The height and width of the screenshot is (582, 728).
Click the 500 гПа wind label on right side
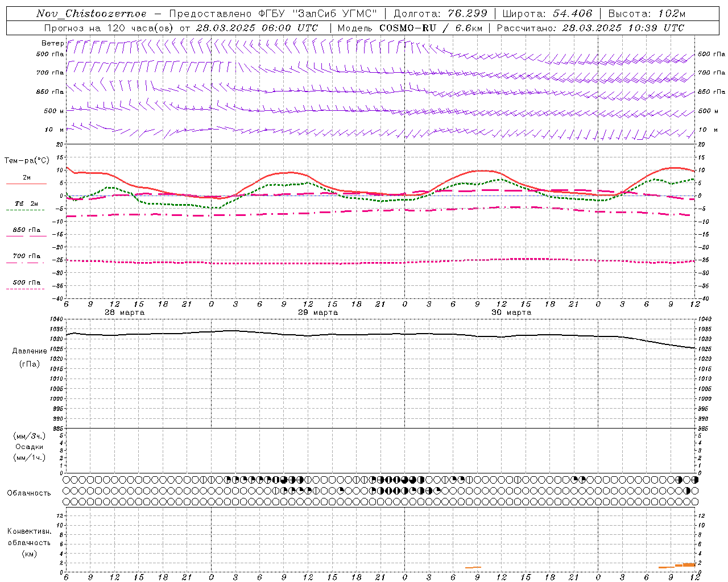712,54
